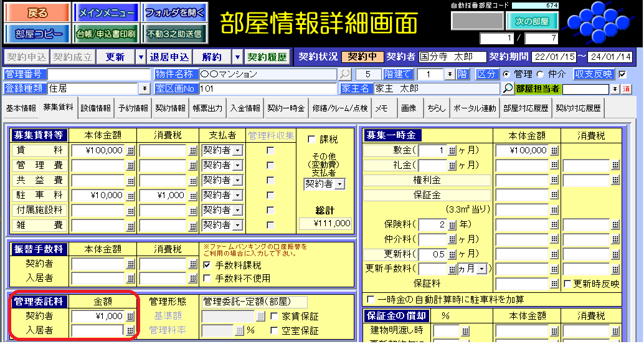Click magnifier icon before 部屋担当者
644x344 pixels.
(x=508, y=88)
